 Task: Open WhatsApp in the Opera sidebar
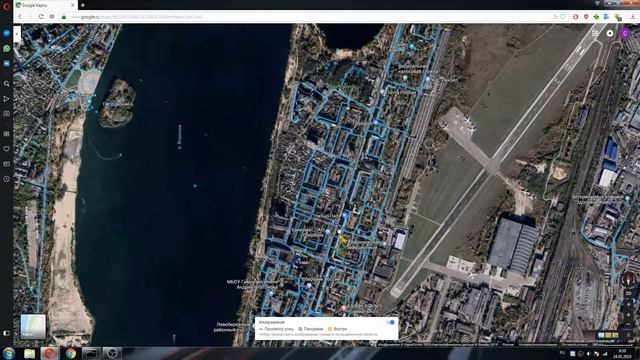pyautogui.click(x=7, y=49)
